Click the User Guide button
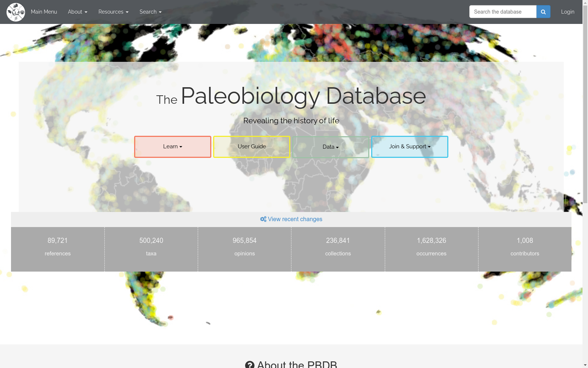 coord(252,147)
